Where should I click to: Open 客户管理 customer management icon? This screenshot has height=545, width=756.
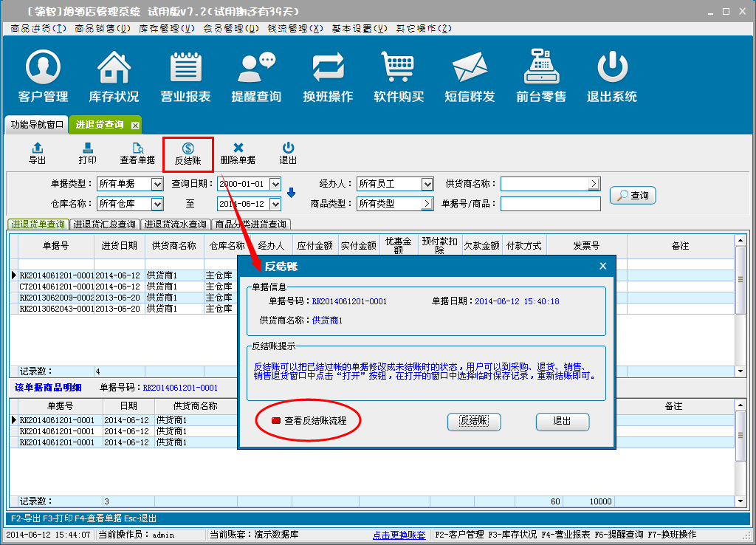43,77
